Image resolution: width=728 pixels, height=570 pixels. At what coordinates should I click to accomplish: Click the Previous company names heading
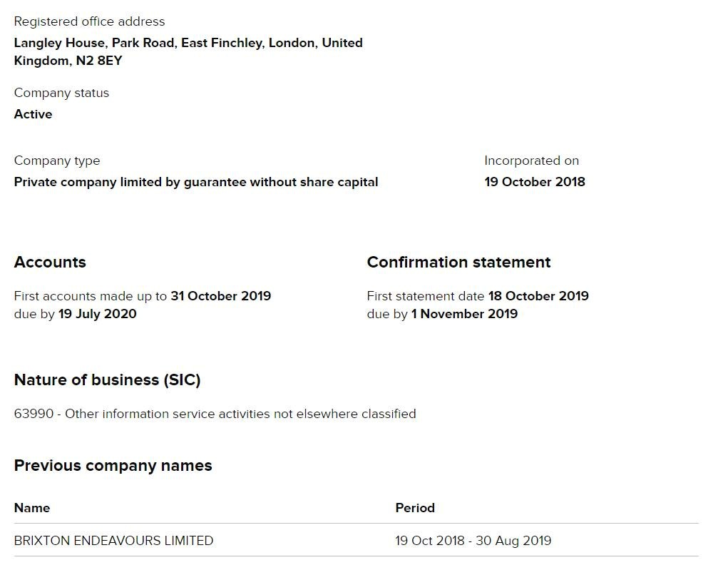[x=113, y=465]
